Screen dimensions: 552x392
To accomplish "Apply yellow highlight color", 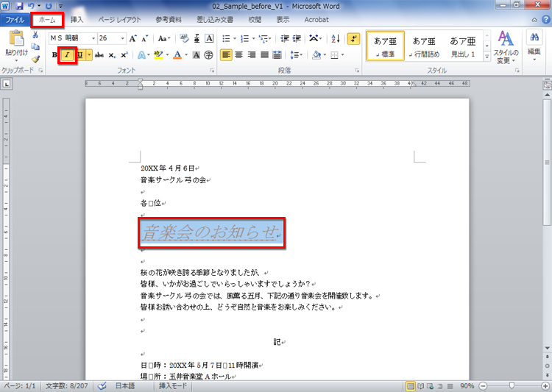I will [158, 55].
